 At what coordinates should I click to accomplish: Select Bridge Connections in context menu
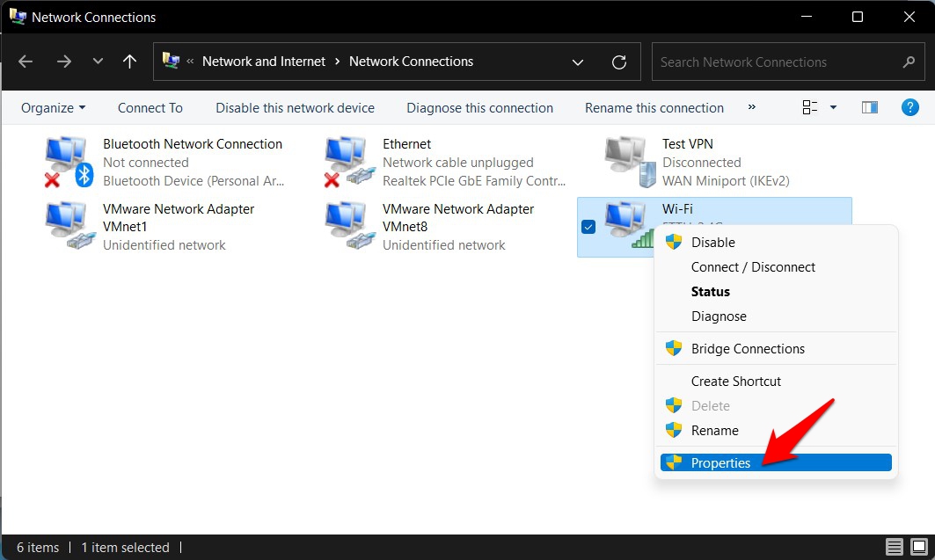click(x=748, y=349)
